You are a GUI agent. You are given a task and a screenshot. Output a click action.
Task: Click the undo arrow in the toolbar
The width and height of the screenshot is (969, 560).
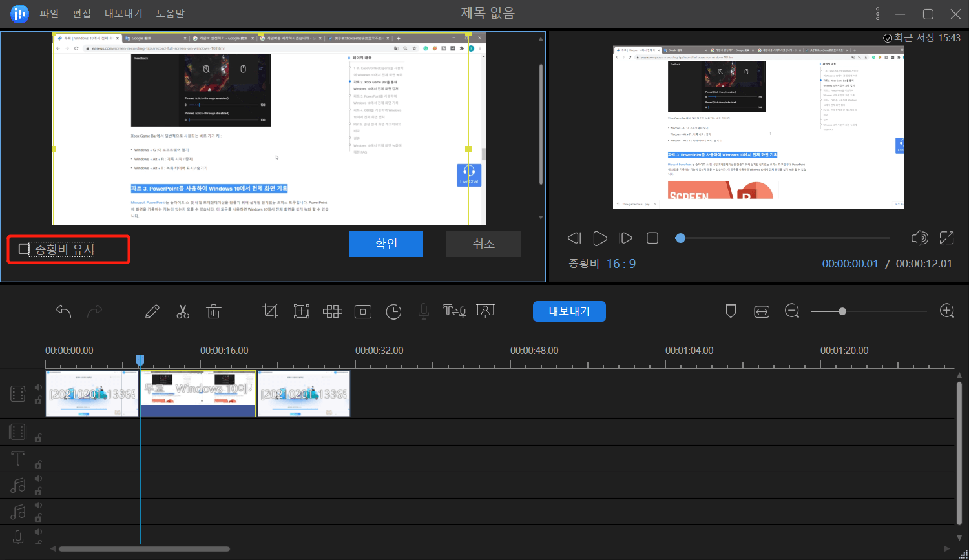63,311
